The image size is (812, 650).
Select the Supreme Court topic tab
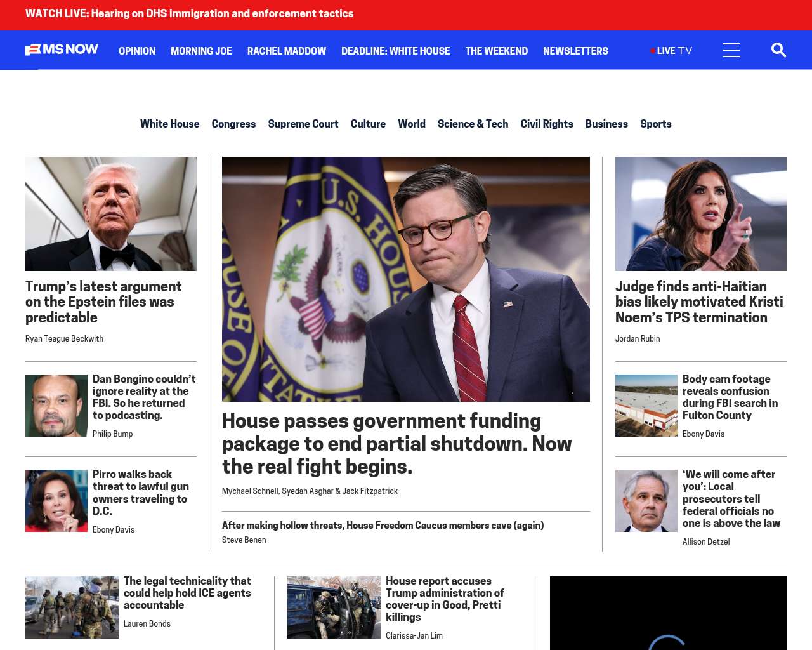[x=303, y=124]
